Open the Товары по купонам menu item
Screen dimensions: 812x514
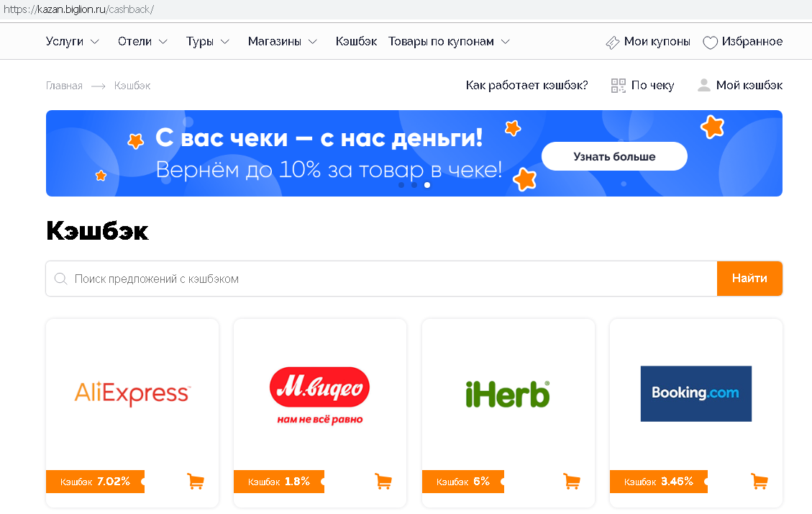(x=441, y=42)
